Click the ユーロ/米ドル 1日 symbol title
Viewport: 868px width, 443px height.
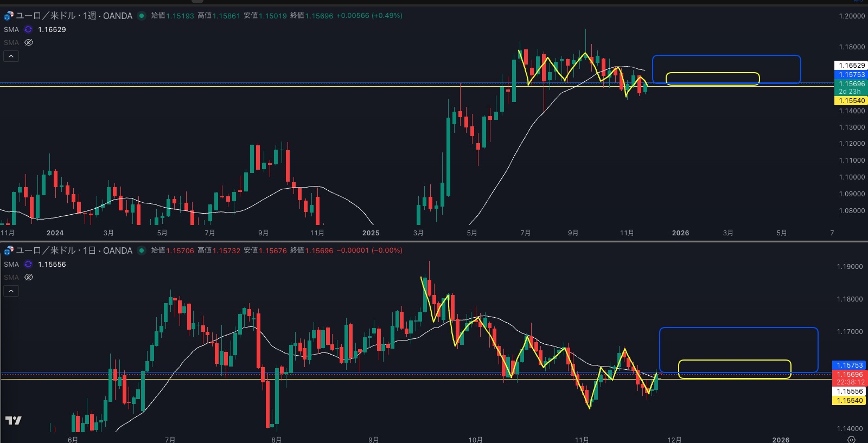[x=74, y=251]
